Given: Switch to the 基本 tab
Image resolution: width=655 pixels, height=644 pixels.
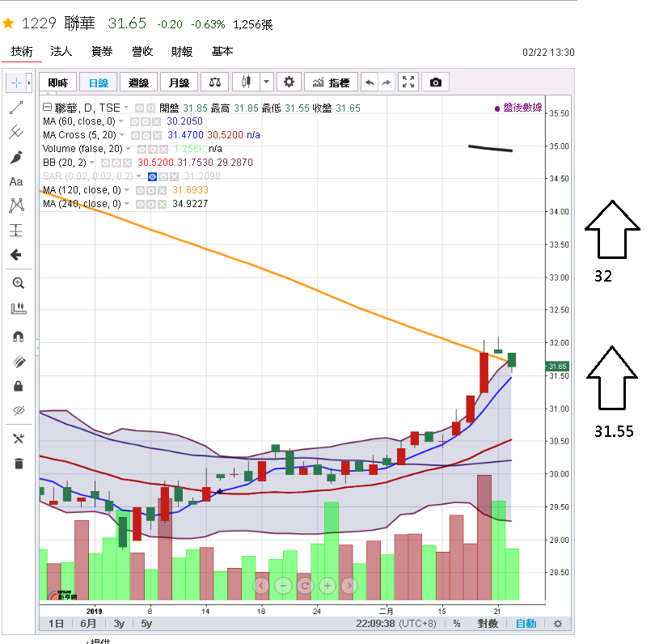Looking at the screenshot, I should (222, 52).
